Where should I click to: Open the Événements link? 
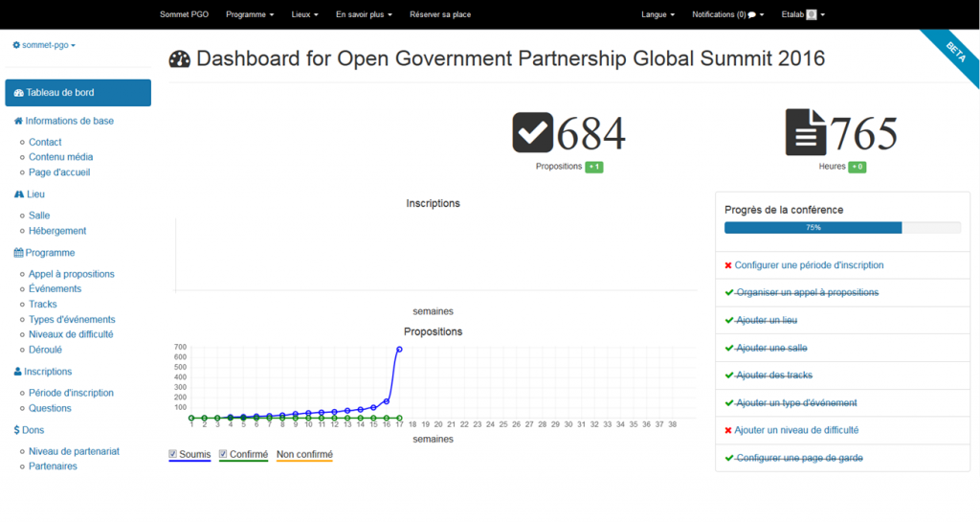tap(55, 289)
